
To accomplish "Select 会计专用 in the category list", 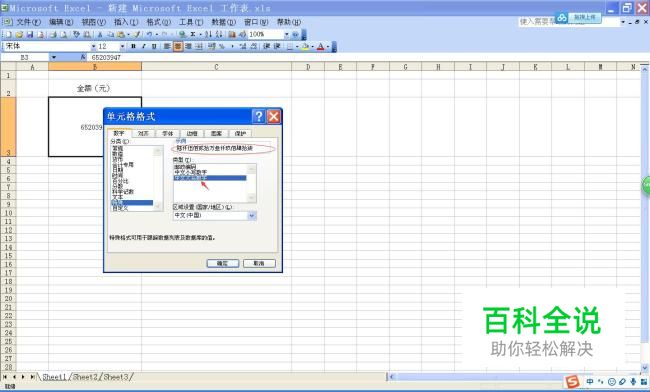I will pos(123,165).
